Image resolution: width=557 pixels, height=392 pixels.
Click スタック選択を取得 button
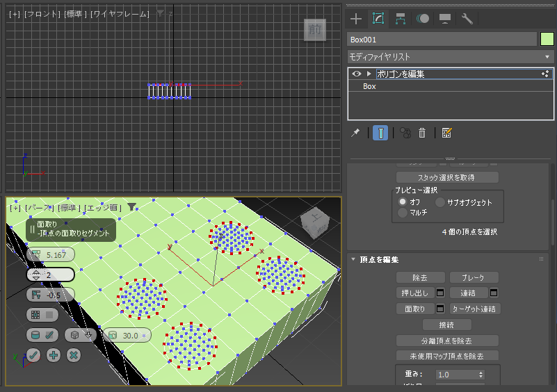tap(447, 177)
